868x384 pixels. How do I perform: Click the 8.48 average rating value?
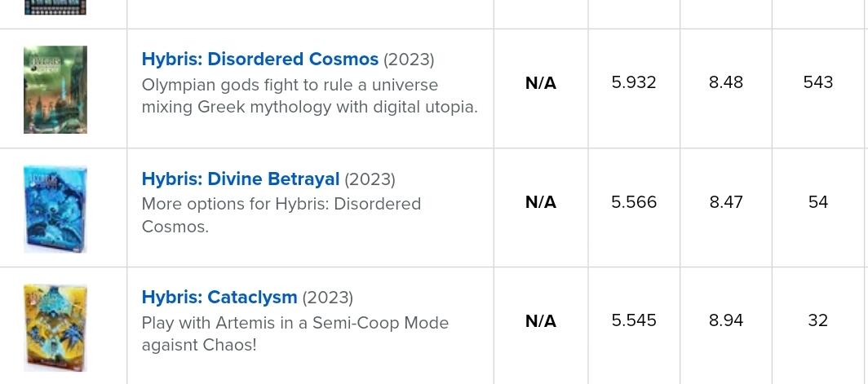(x=726, y=82)
